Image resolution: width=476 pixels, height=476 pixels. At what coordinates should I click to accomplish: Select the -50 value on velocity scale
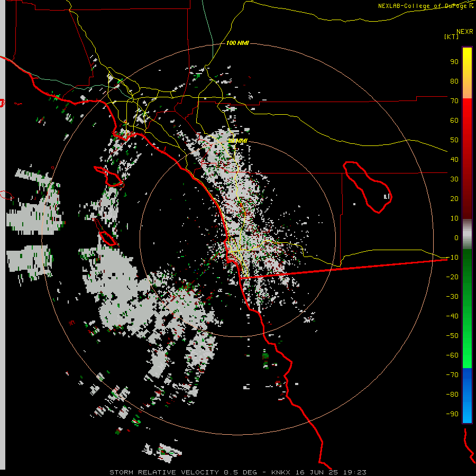pos(452,336)
